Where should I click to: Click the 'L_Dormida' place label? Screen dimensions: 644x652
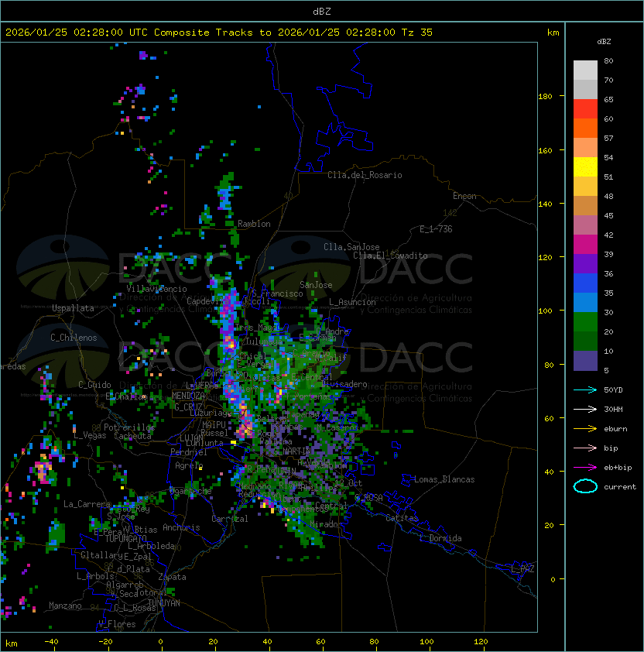tap(440, 538)
